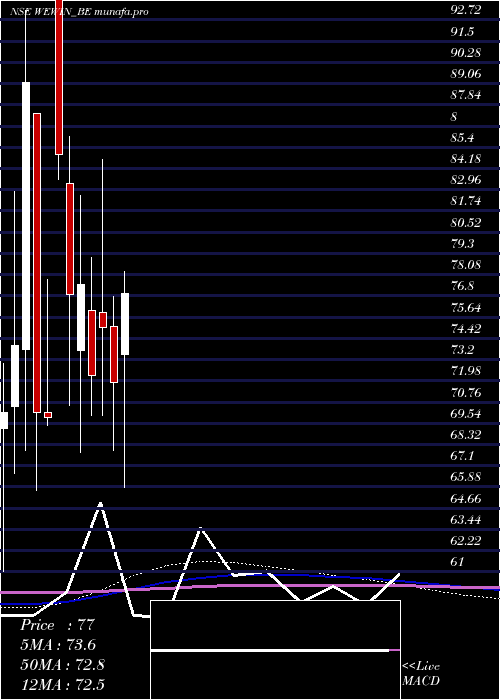Screen dimensions: 500x700
Task: Select the 85.4 price axis label
Action: pos(462,138)
